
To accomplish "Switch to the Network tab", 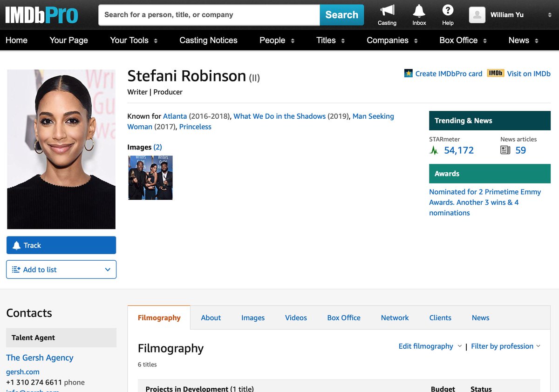I will pyautogui.click(x=395, y=318).
